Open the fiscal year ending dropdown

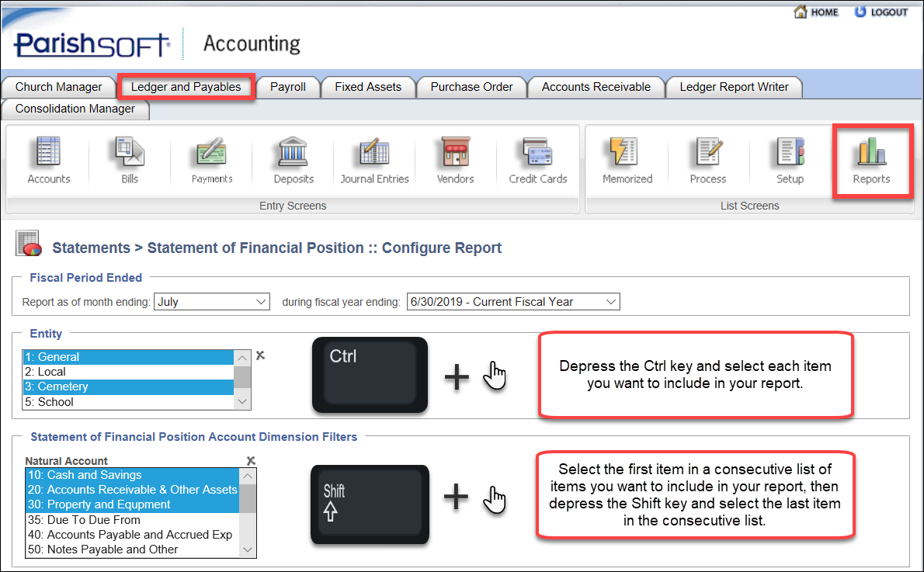(x=513, y=302)
